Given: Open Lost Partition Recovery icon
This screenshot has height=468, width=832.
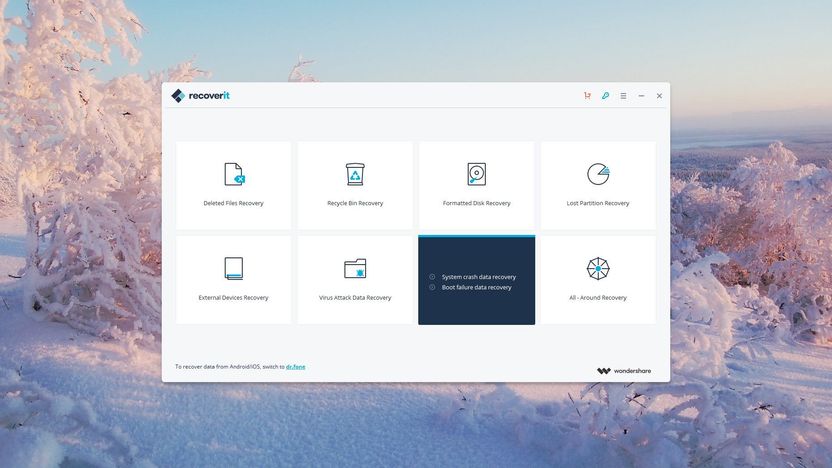Looking at the screenshot, I should click(598, 174).
